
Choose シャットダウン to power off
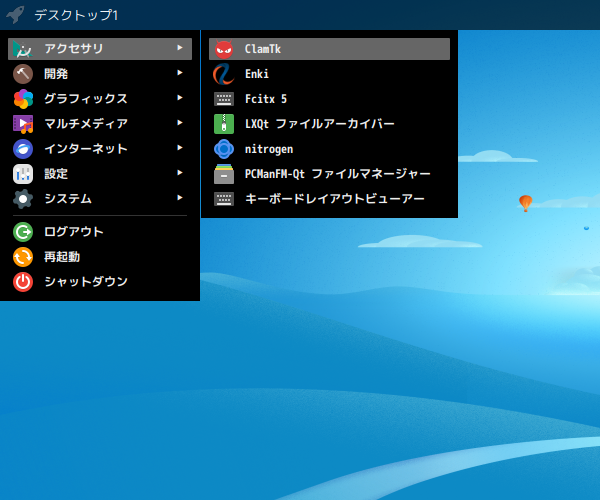click(100, 282)
